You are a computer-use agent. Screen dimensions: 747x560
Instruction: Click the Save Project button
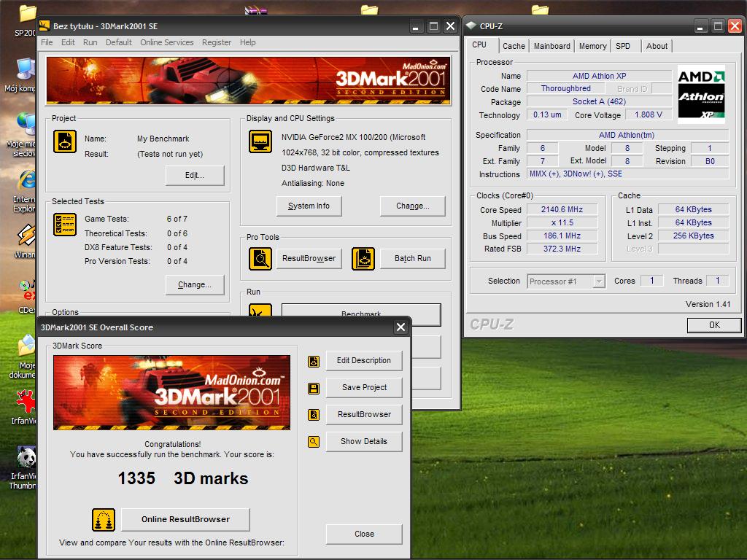point(364,388)
